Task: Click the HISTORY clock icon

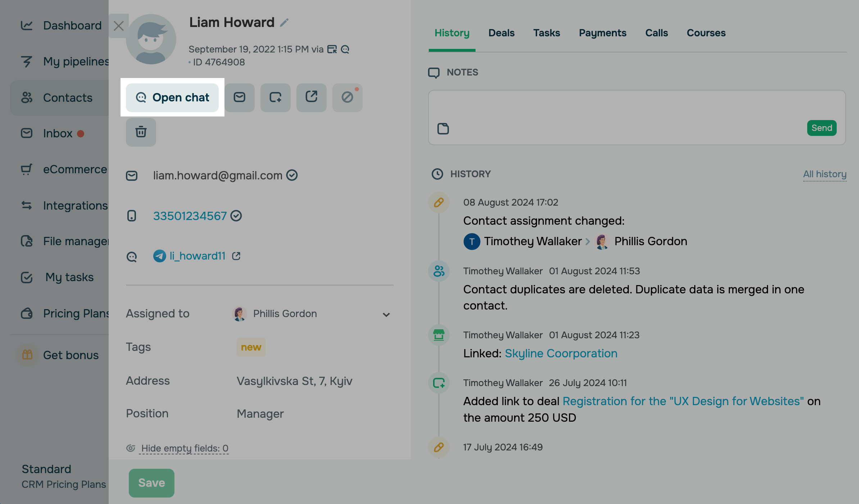Action: click(437, 174)
